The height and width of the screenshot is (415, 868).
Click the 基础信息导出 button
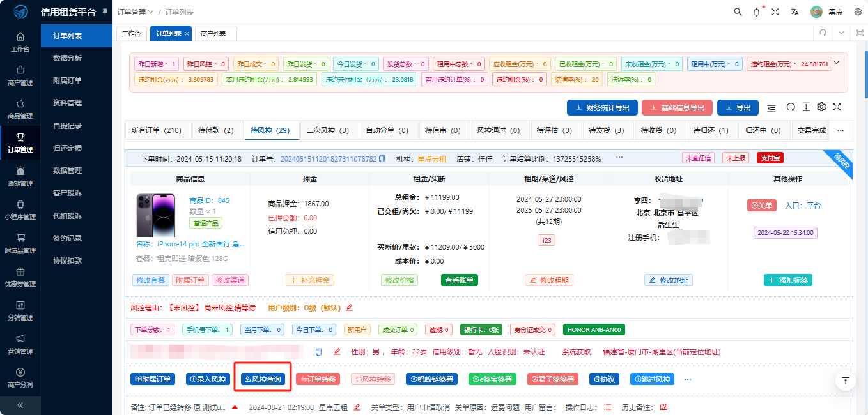677,108
